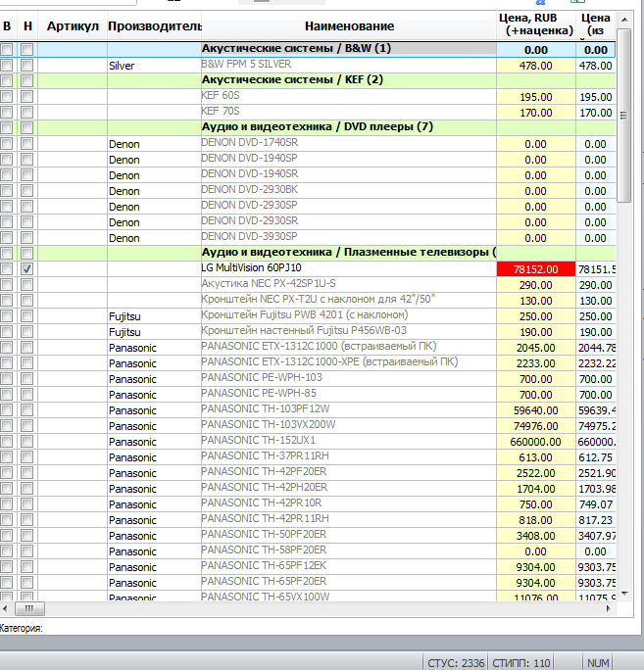644x670 pixels.
Task: Select the Плазменные телевизоры group row
Action: tap(349, 252)
